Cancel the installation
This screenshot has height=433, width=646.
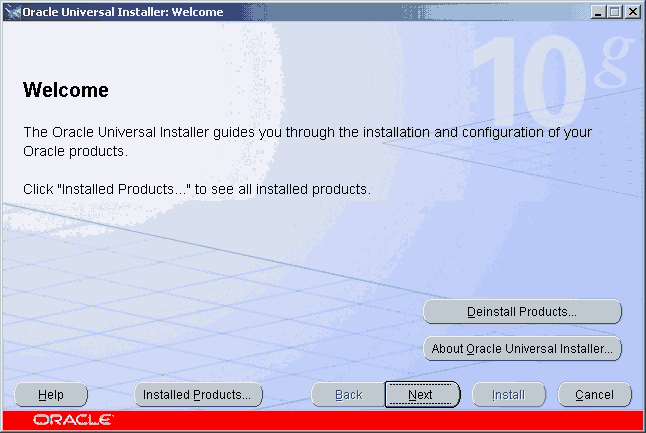[594, 394]
